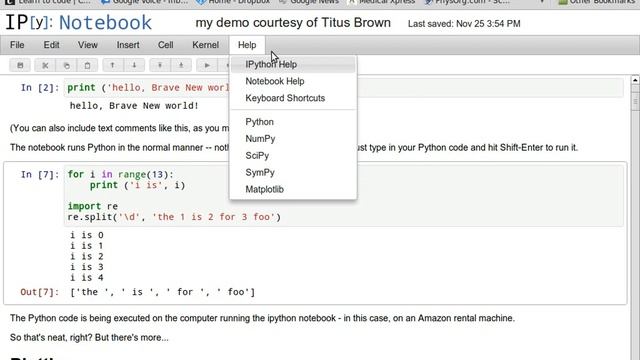
Task: Click the 'Last saved: Nov 25 3:54 PM' text
Action: click(x=464, y=24)
